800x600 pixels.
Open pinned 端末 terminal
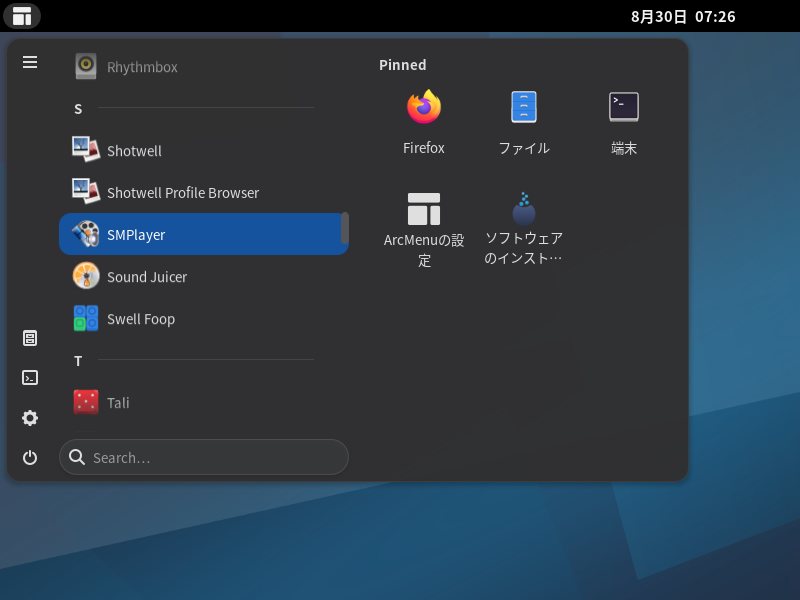(623, 123)
